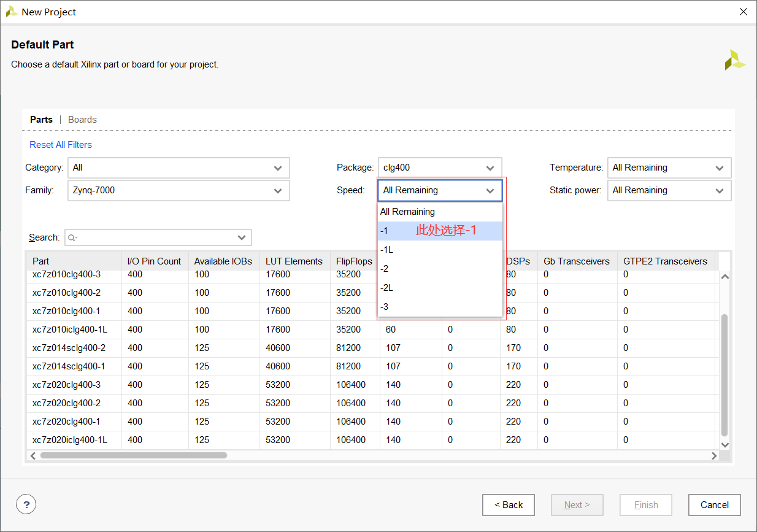Image resolution: width=757 pixels, height=532 pixels.
Task: Select part xc7z020clg400-2 row
Action: (371, 403)
